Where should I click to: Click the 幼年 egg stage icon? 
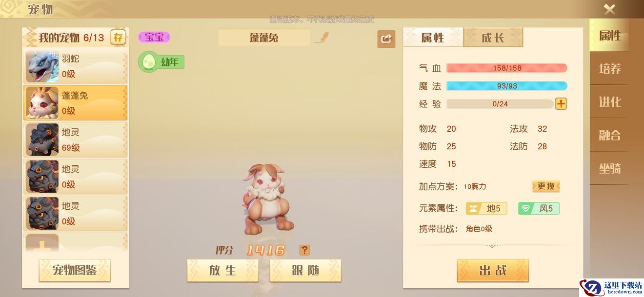(x=147, y=62)
